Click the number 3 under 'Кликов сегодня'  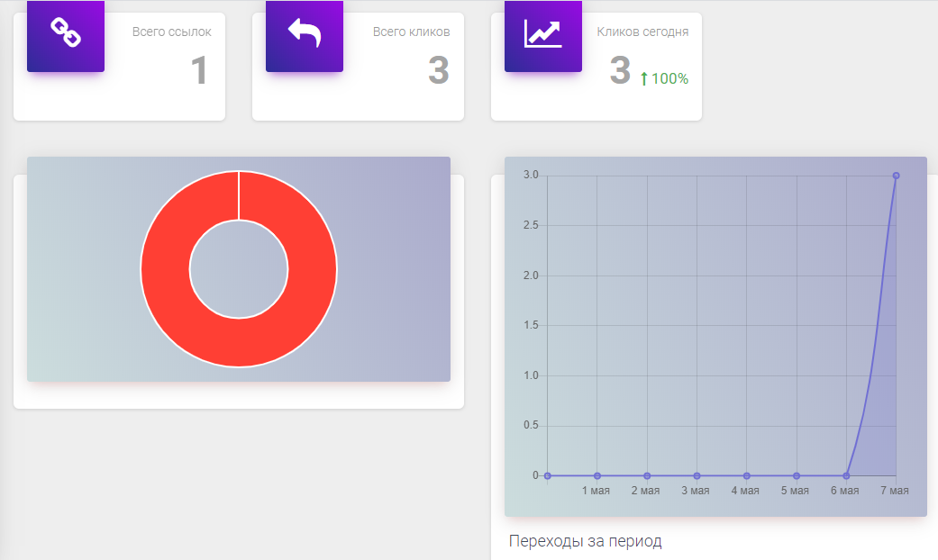[620, 71]
